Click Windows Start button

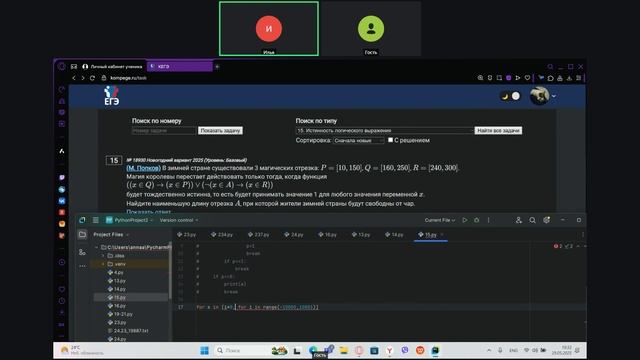click(204, 350)
